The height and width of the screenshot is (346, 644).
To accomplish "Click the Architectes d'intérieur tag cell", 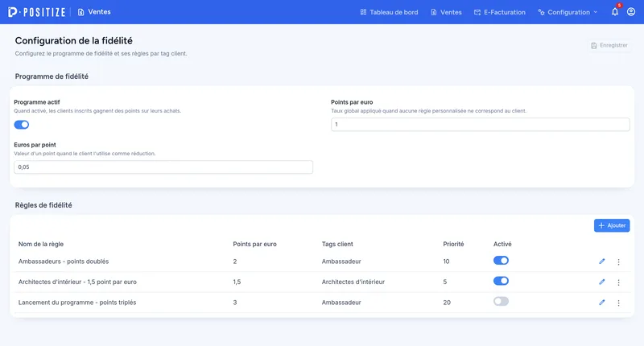I will click(x=353, y=282).
